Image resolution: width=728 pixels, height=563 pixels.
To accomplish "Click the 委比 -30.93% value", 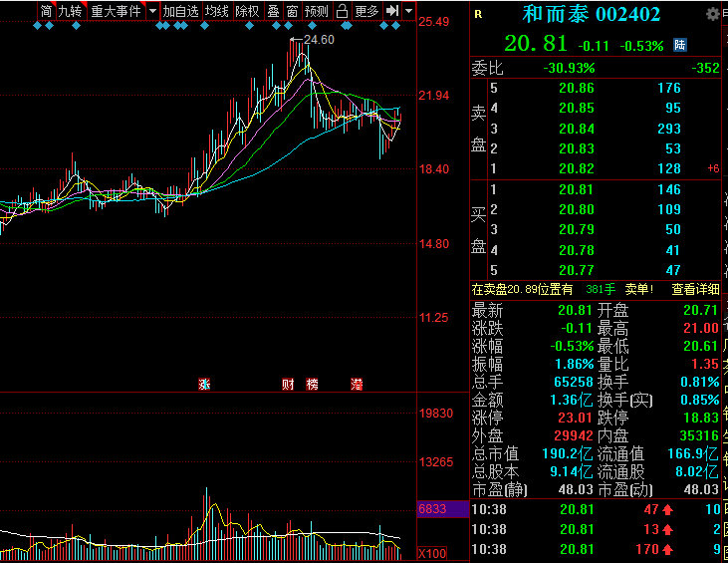I will [x=569, y=69].
